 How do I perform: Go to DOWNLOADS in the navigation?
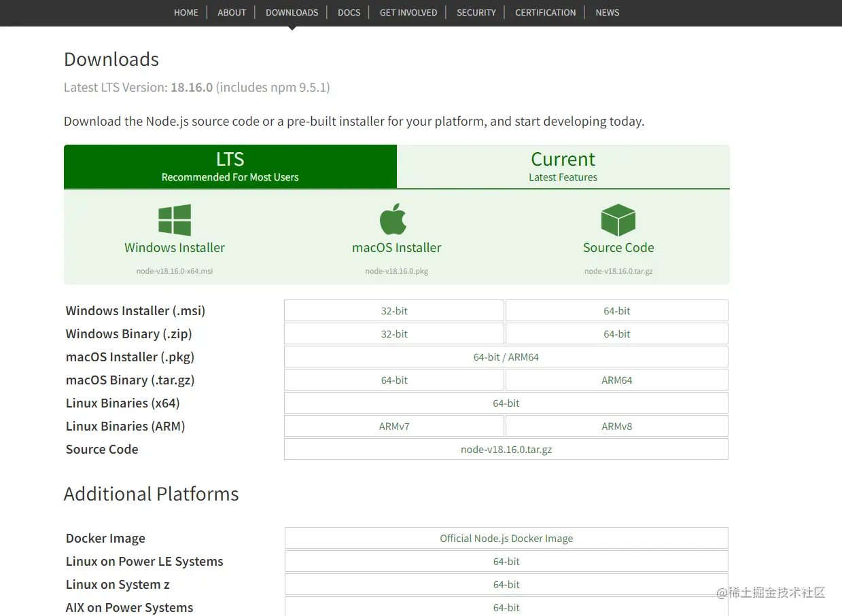point(292,12)
